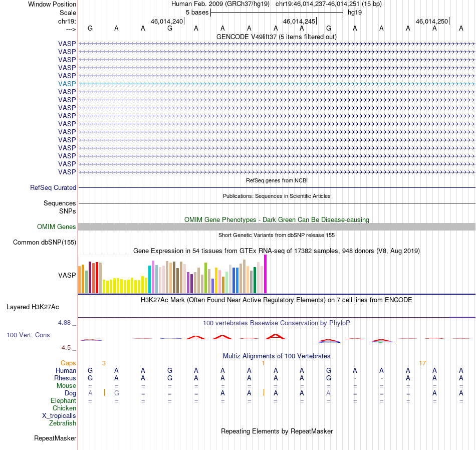
Task: Click the cyan bar in GTEx expression chart
Action: (x=149, y=279)
